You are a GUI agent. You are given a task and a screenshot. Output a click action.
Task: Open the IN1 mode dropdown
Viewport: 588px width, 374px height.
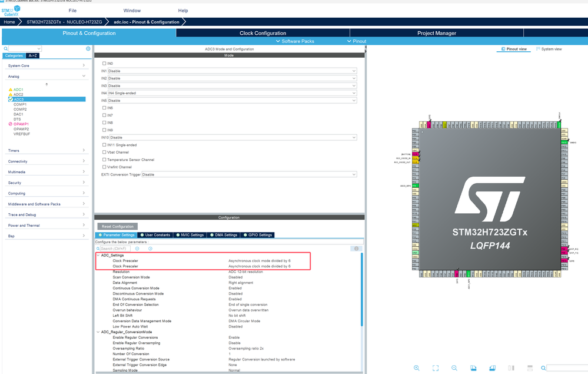tap(232, 71)
